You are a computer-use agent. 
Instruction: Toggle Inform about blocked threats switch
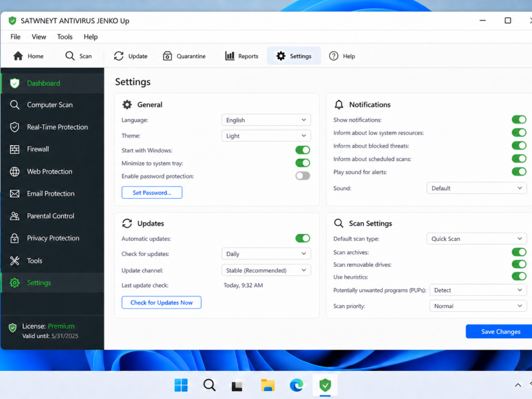[519, 146]
